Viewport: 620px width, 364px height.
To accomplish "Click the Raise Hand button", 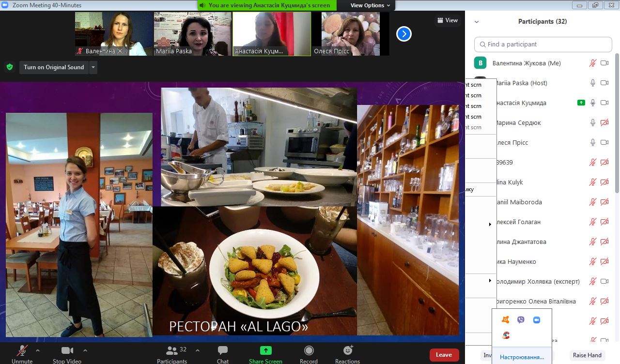I will (x=587, y=355).
